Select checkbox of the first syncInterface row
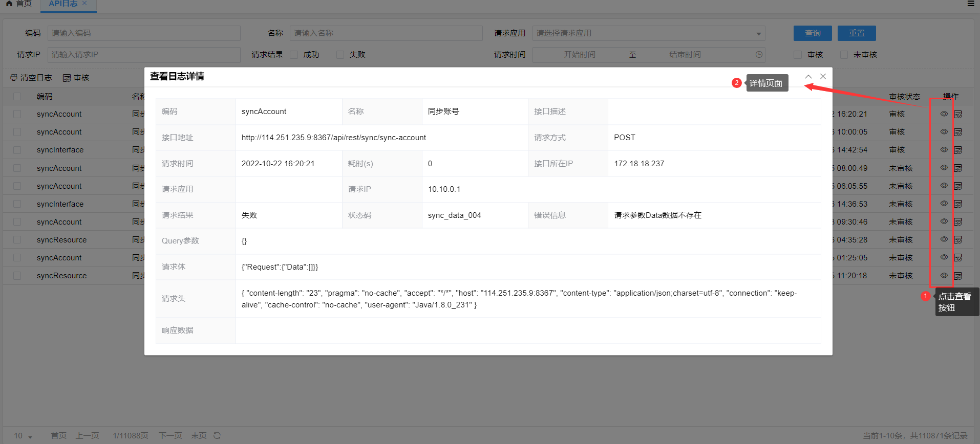 pos(17,150)
